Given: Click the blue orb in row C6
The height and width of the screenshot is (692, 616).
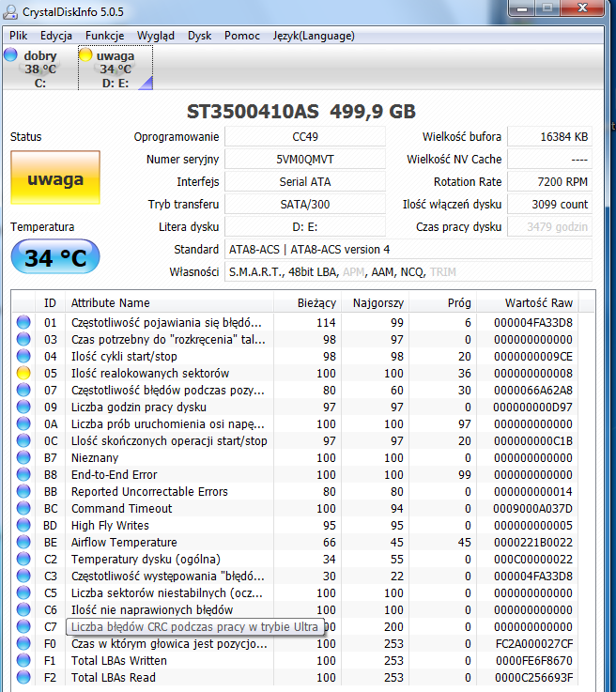Looking at the screenshot, I should [x=23, y=609].
